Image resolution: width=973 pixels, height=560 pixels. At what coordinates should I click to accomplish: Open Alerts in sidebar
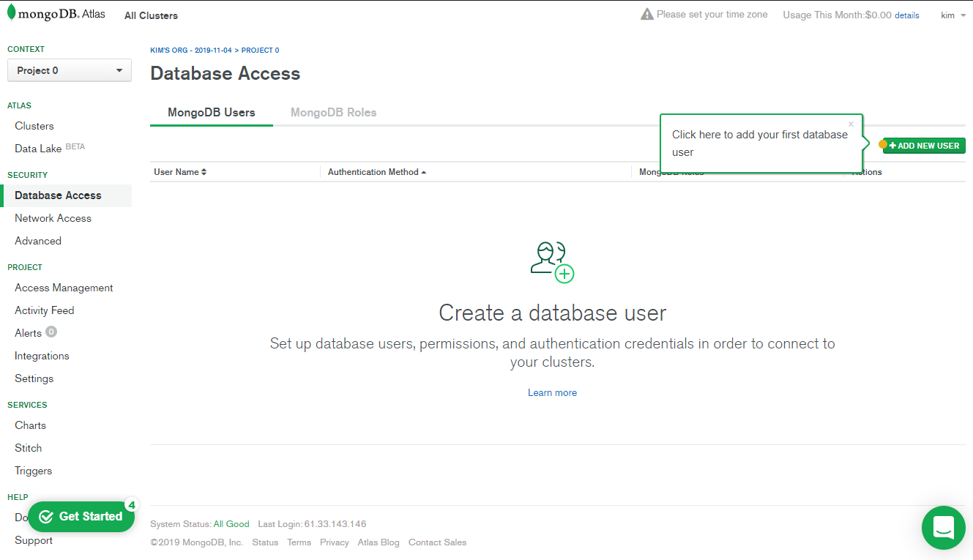[x=28, y=333]
